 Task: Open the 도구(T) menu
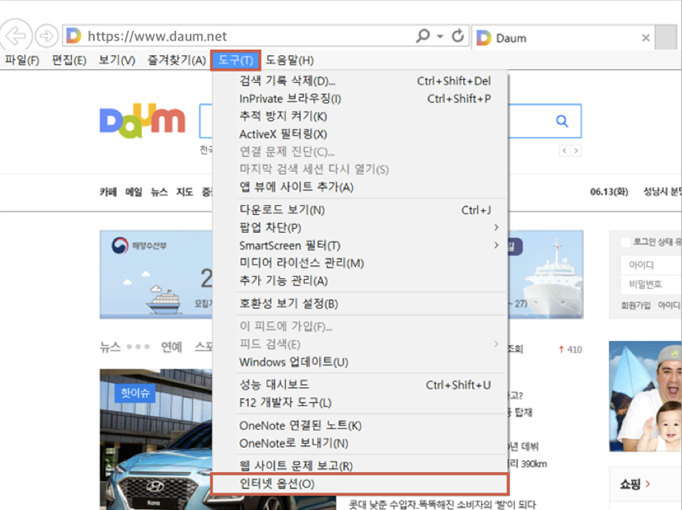click(x=236, y=60)
